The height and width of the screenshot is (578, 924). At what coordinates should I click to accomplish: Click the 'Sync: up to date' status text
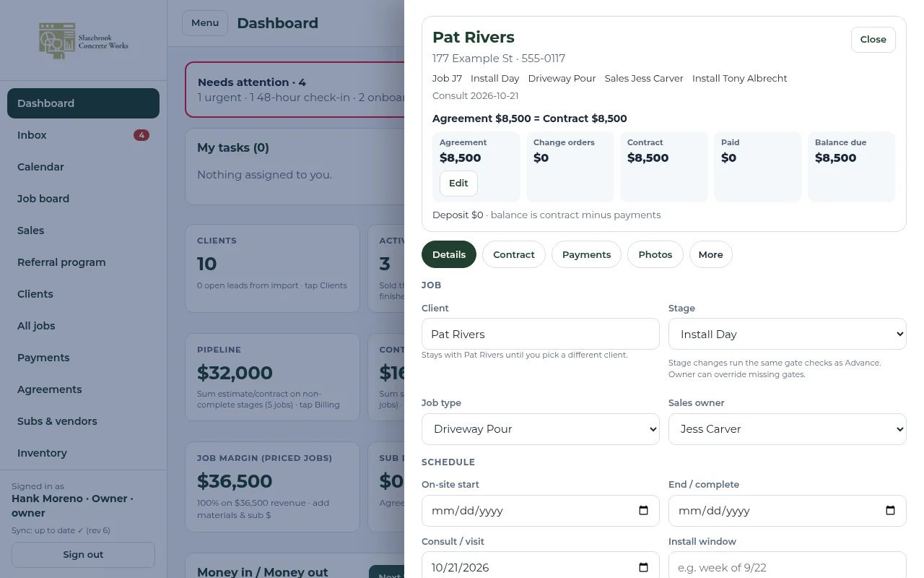point(61,530)
